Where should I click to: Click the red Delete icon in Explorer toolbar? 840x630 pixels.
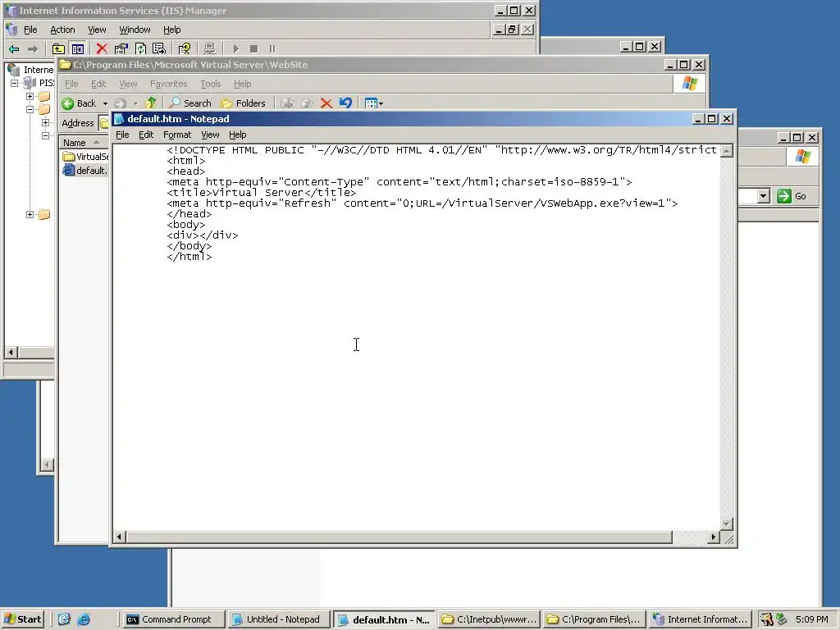click(326, 103)
